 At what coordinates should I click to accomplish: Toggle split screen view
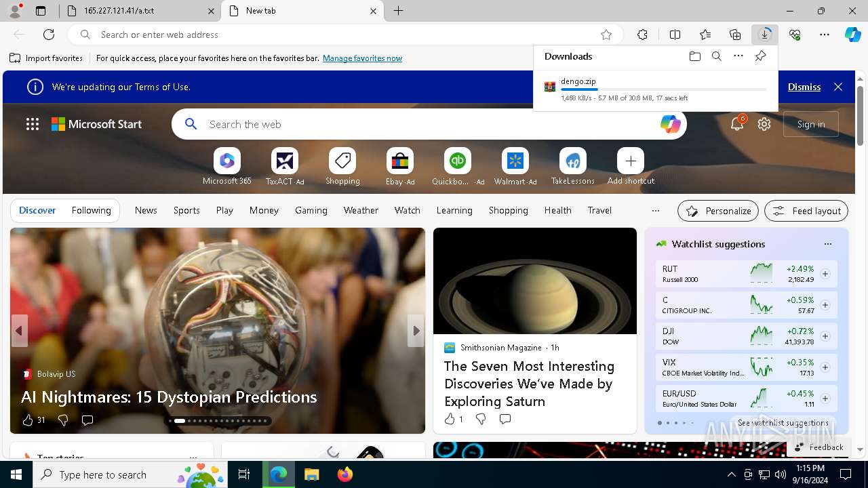[675, 35]
